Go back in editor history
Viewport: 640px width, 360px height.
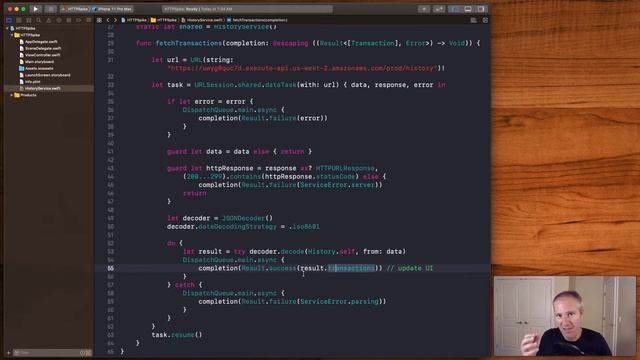coord(108,20)
